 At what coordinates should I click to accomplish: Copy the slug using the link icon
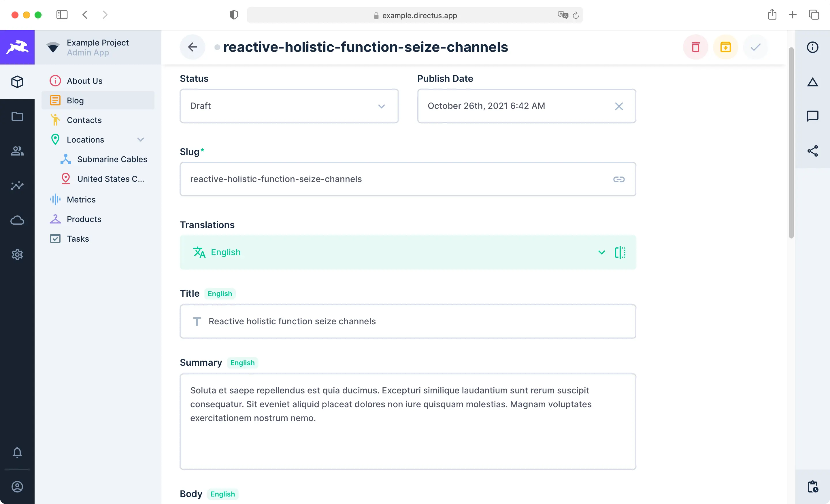point(619,179)
